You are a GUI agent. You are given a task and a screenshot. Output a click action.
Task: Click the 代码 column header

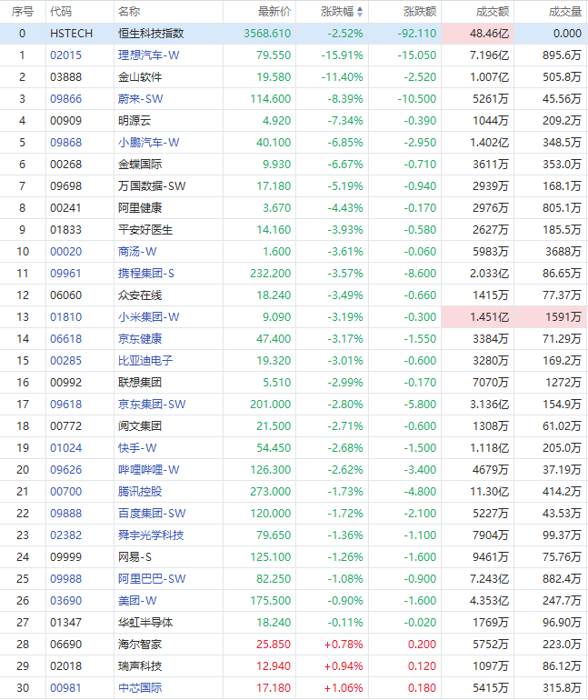[x=61, y=12]
